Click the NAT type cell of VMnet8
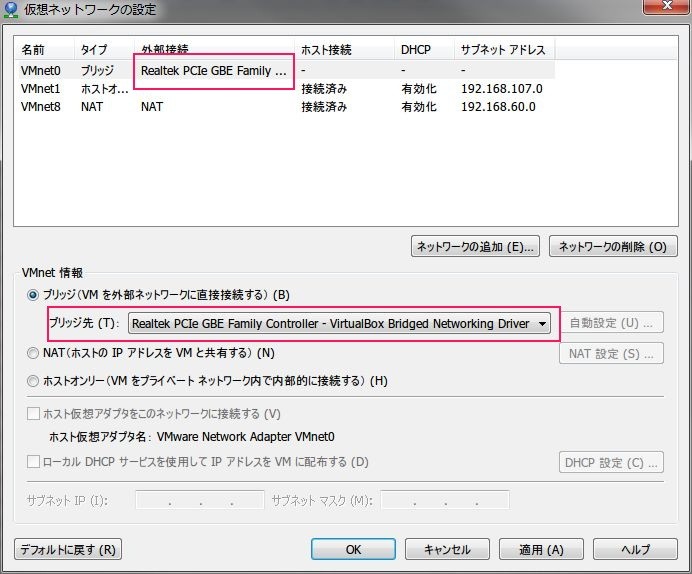 click(92, 107)
